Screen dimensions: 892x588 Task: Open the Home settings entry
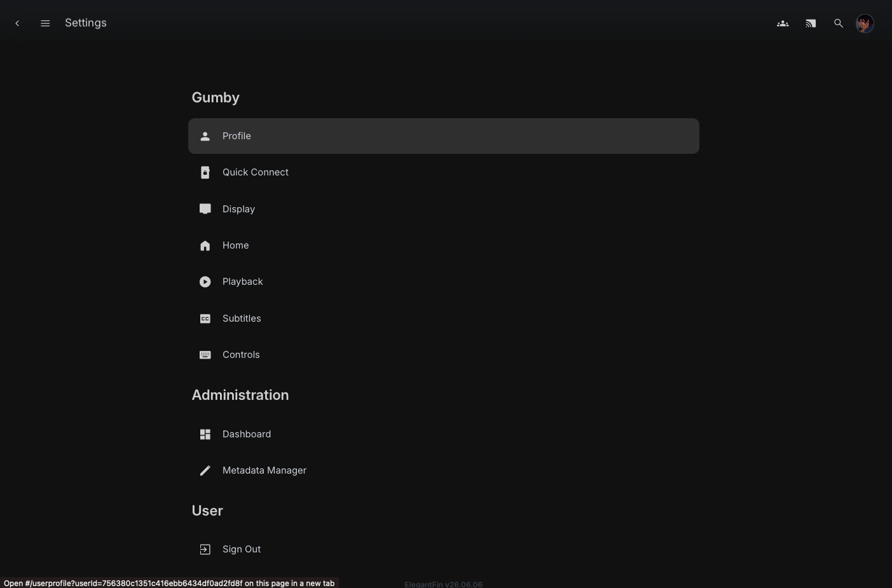coord(444,245)
